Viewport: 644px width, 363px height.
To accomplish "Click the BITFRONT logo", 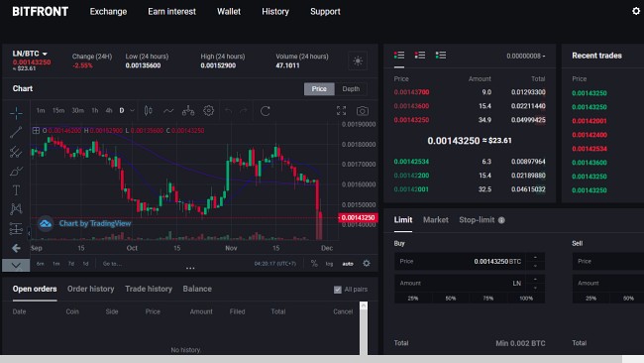I will pos(41,12).
